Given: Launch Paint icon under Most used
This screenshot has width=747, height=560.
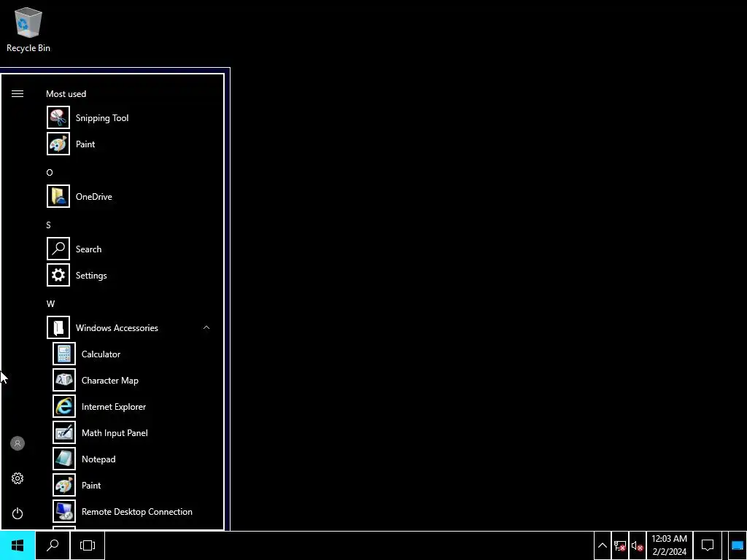Looking at the screenshot, I should (58, 144).
